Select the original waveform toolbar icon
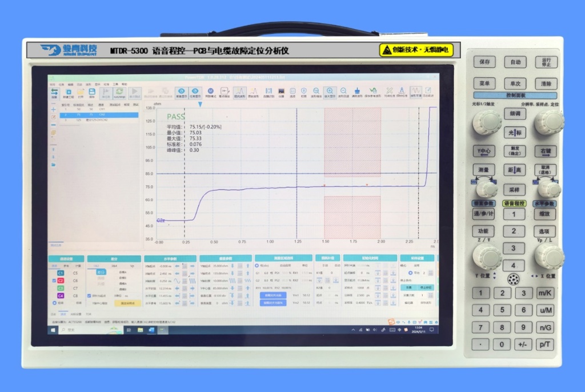Viewport: 585px width, 392px height. (253, 92)
